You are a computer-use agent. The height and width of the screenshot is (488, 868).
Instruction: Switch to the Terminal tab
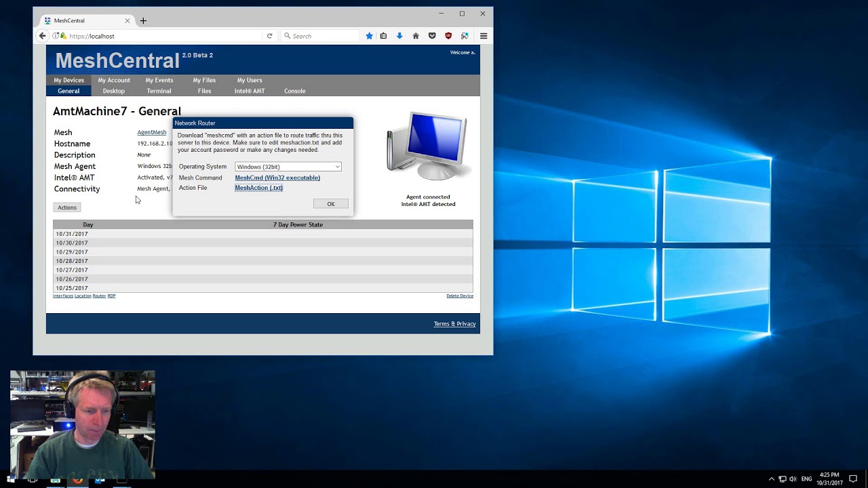click(x=159, y=91)
